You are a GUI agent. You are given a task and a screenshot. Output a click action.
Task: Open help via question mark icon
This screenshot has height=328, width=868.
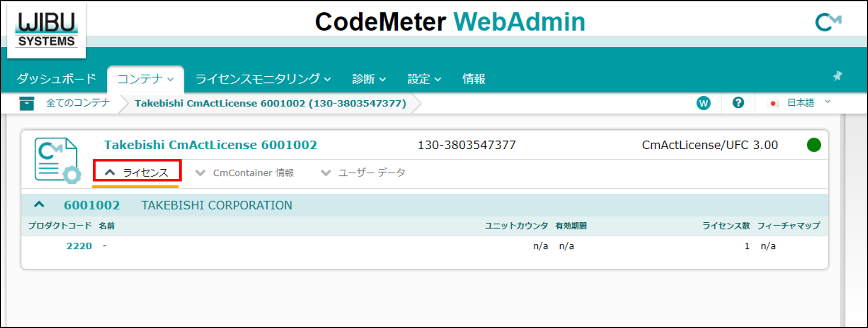pyautogui.click(x=738, y=103)
